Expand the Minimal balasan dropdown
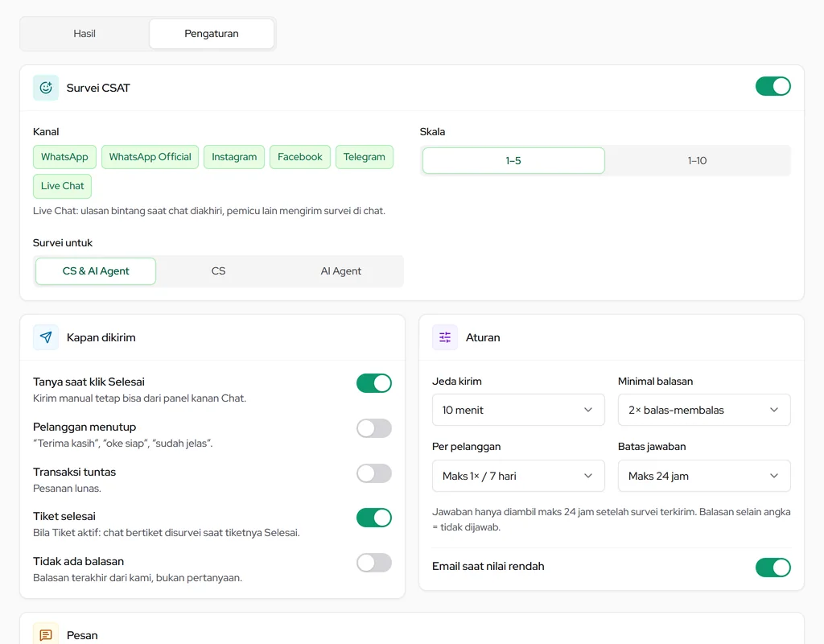The image size is (824, 644). (x=704, y=410)
